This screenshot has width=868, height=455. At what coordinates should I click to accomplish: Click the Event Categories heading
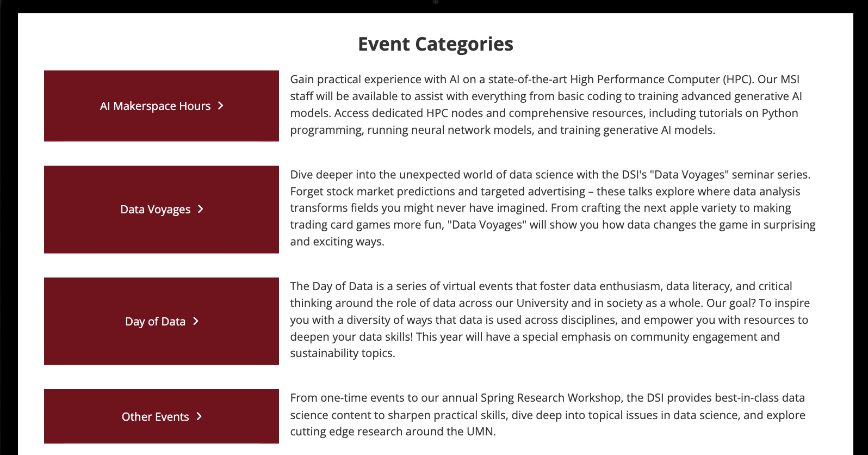(x=435, y=44)
